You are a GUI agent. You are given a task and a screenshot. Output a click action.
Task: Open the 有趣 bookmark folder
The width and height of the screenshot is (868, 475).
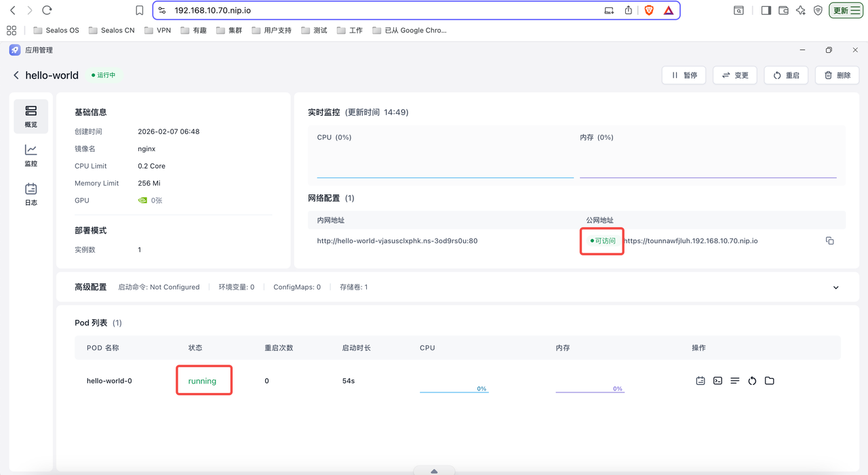pyautogui.click(x=193, y=30)
